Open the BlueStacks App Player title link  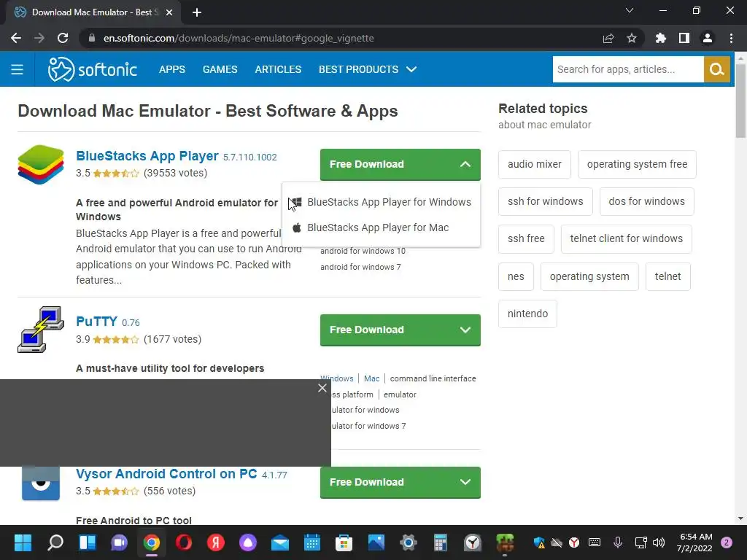147,156
